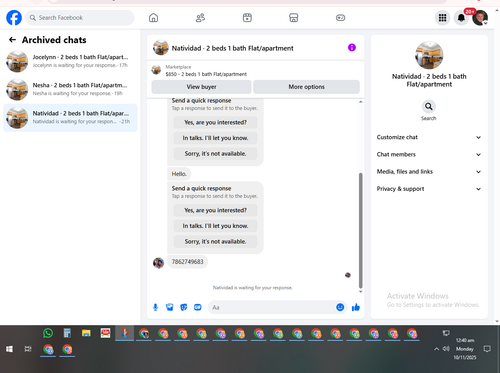Open Jocelynn archived chat

pos(70,61)
